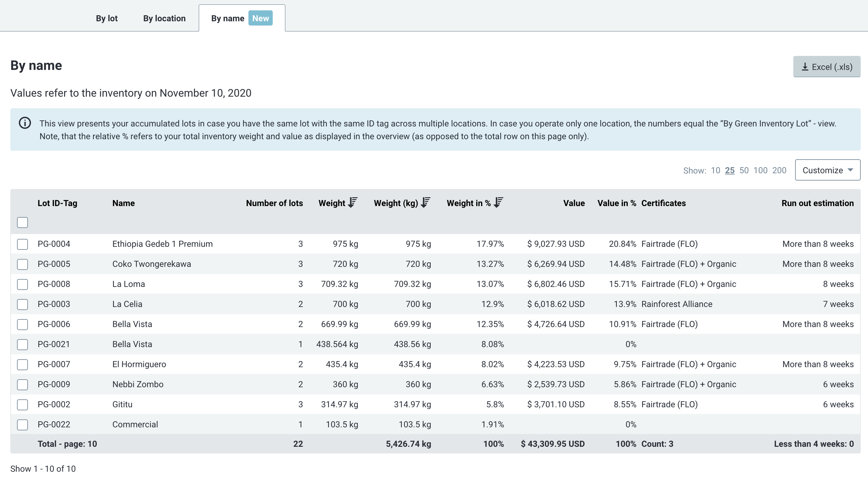Click the La Loma name cell

pos(128,284)
